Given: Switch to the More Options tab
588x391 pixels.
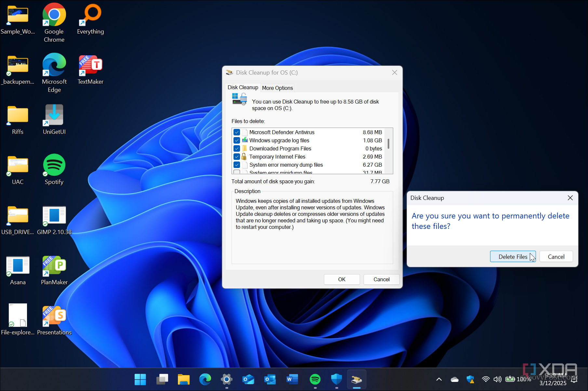Looking at the screenshot, I should point(277,88).
